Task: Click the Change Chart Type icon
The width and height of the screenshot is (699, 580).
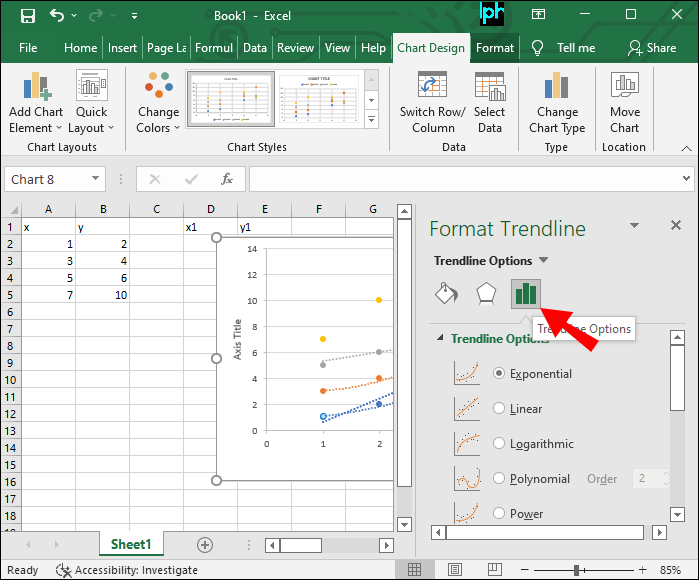Action: point(557,87)
